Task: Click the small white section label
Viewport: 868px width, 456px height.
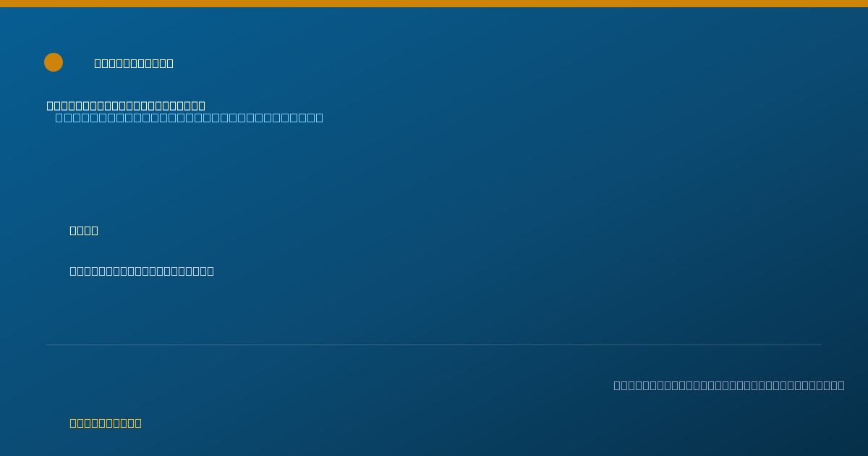Action: [84, 230]
